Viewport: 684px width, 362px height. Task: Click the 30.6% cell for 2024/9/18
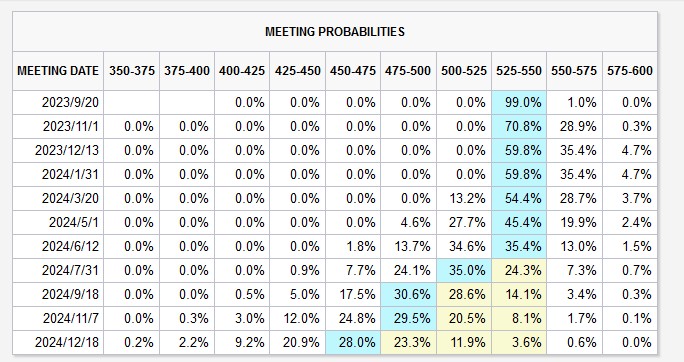tap(408, 294)
